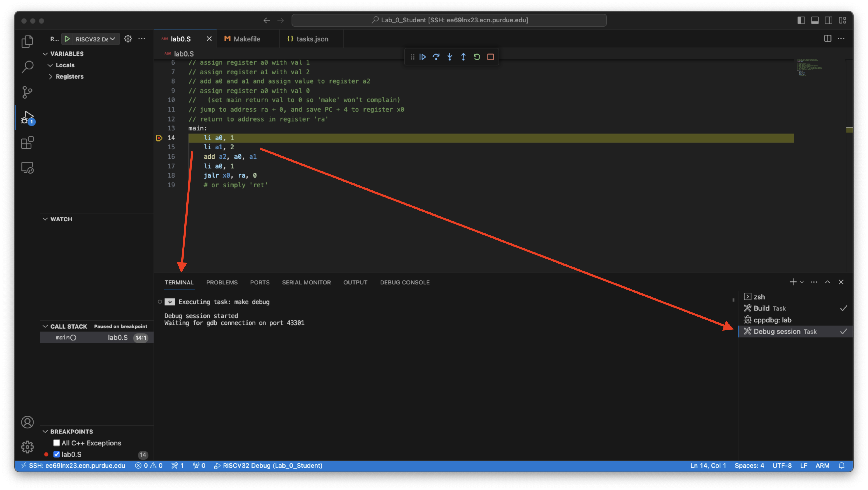Image resolution: width=868 pixels, height=490 pixels.
Task: Open the launch profile dropdown chevron
Action: pyautogui.click(x=802, y=282)
